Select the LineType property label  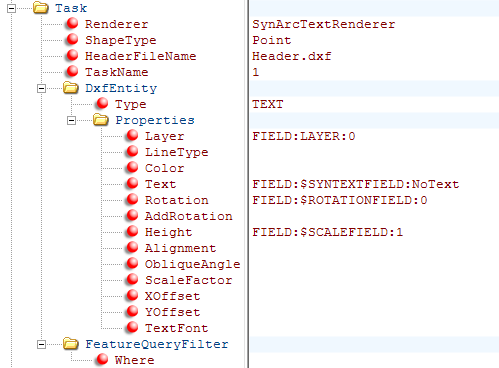(x=177, y=152)
